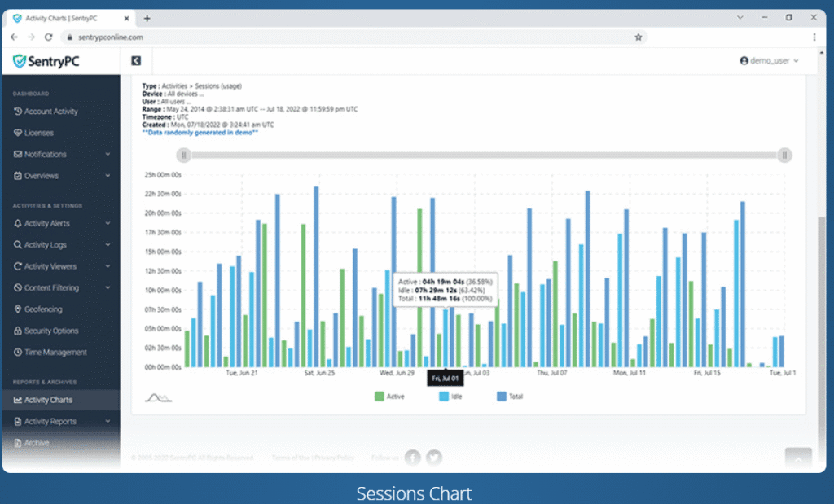Image resolution: width=834 pixels, height=504 pixels.
Task: Click the Licenses sidebar link
Action: pos(38,133)
